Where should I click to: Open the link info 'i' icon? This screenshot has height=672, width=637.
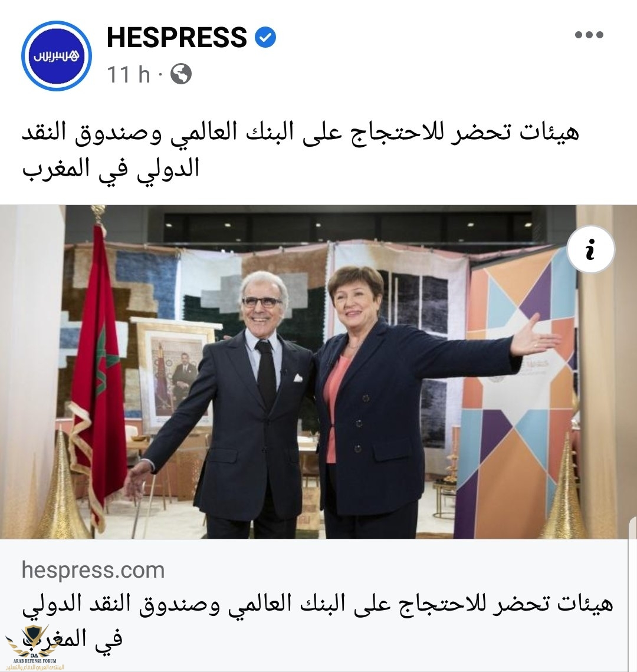[x=590, y=249]
